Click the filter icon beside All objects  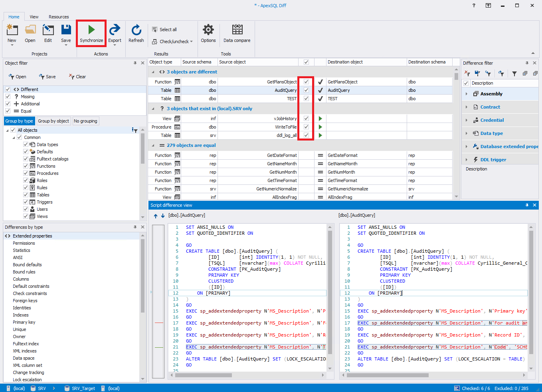tap(135, 130)
